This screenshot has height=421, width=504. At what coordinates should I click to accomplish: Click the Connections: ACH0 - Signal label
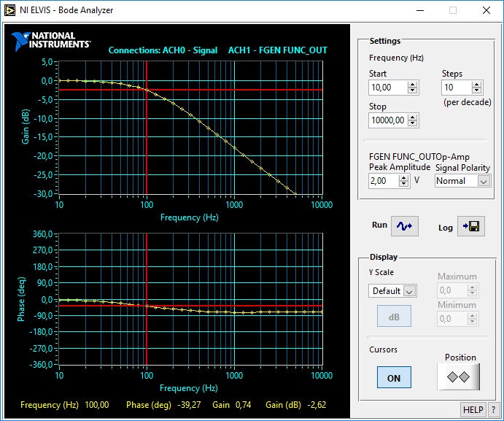[163, 50]
